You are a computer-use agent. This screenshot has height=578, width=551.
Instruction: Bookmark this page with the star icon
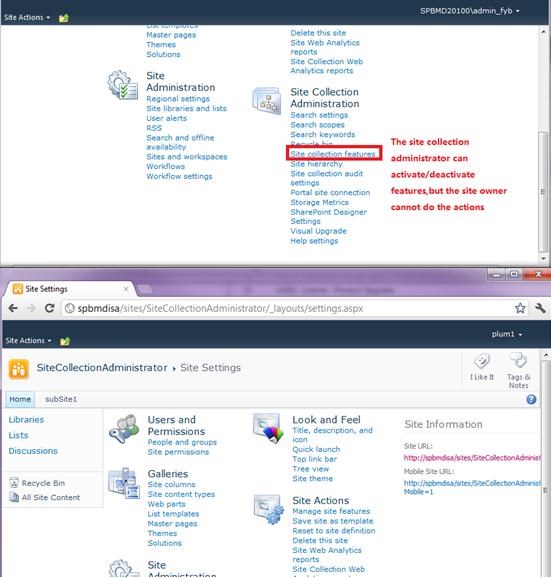point(520,308)
